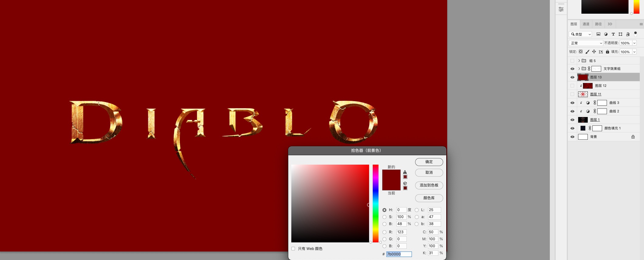The image size is (644, 260).
Task: Switch to the 3D tab
Action: tap(610, 24)
